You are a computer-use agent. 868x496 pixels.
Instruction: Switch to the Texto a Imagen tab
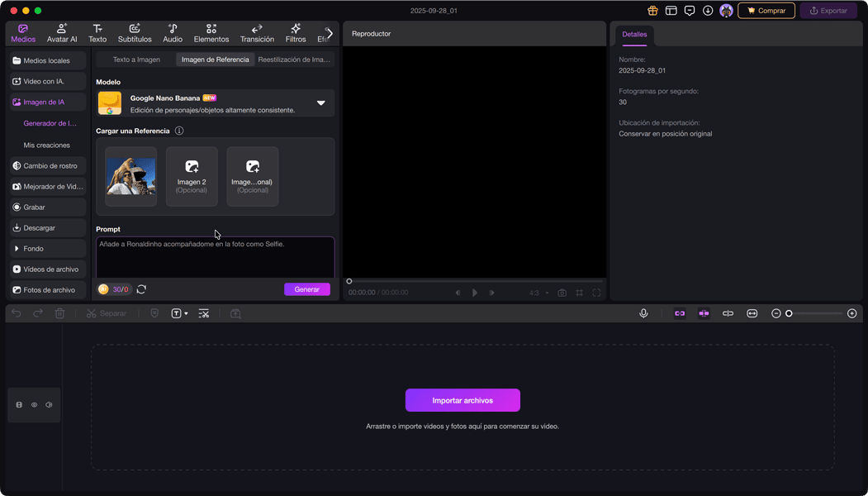pos(136,60)
